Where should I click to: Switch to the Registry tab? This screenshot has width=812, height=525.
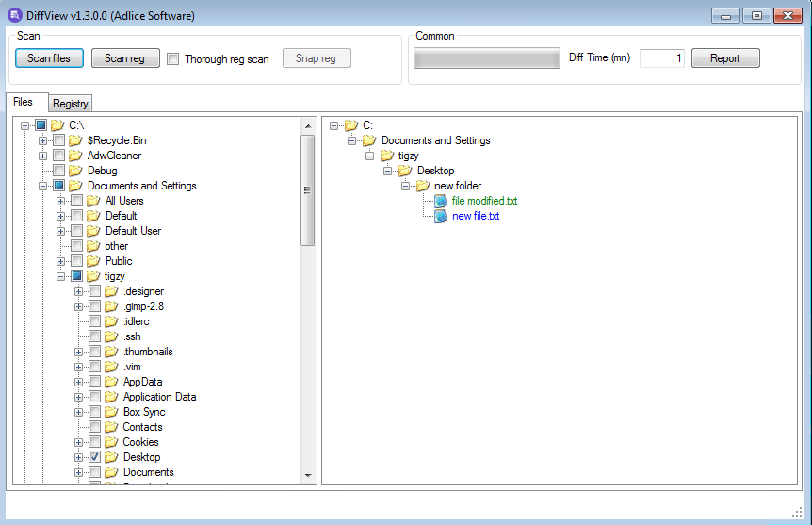(71, 103)
